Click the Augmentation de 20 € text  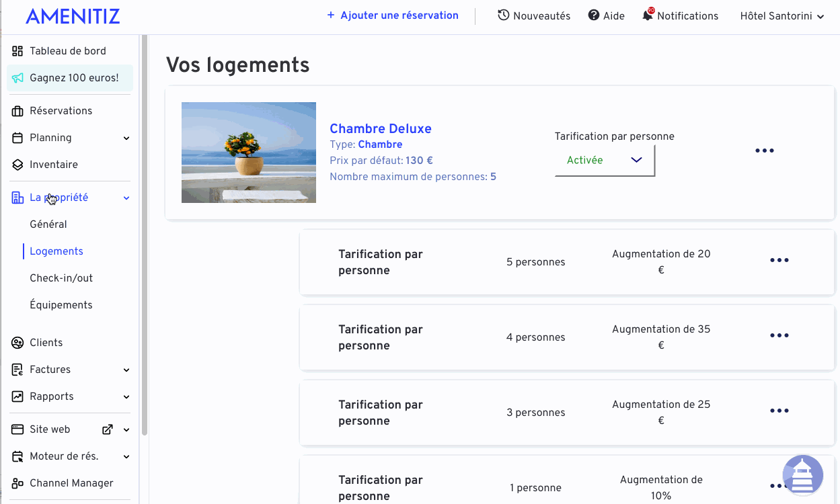(x=661, y=262)
